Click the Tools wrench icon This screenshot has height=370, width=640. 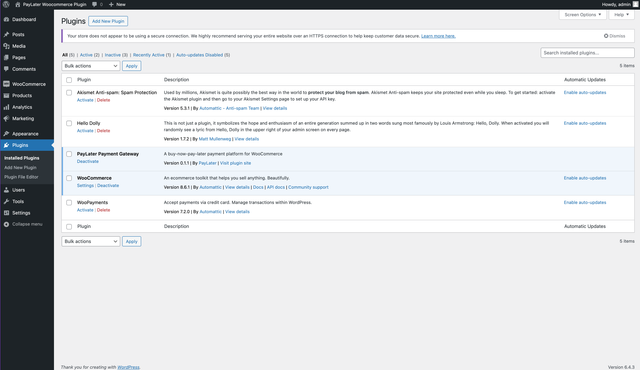click(x=6, y=202)
